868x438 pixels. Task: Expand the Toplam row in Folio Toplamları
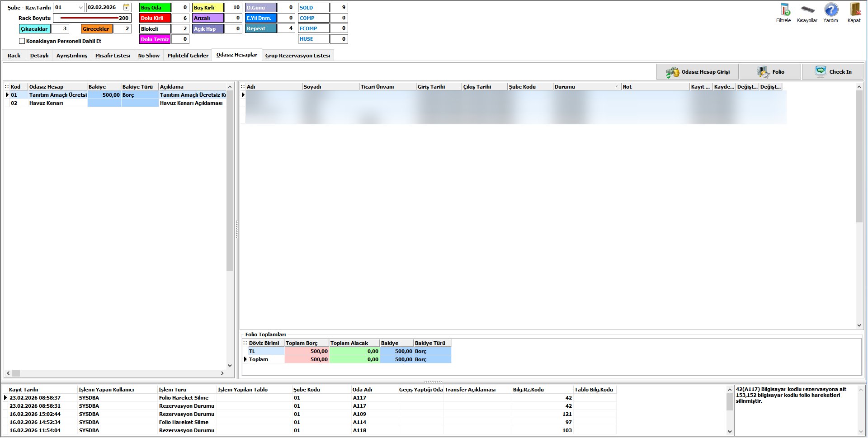click(245, 359)
